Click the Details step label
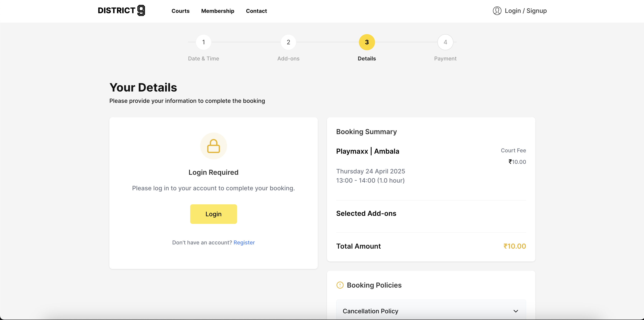The image size is (644, 320). [367, 59]
